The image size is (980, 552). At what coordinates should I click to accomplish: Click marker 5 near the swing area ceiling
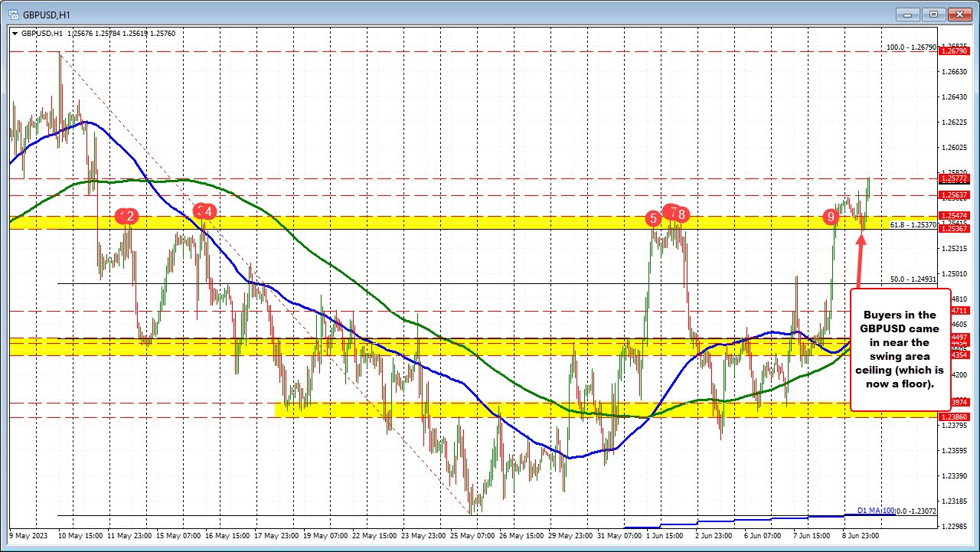(x=653, y=218)
